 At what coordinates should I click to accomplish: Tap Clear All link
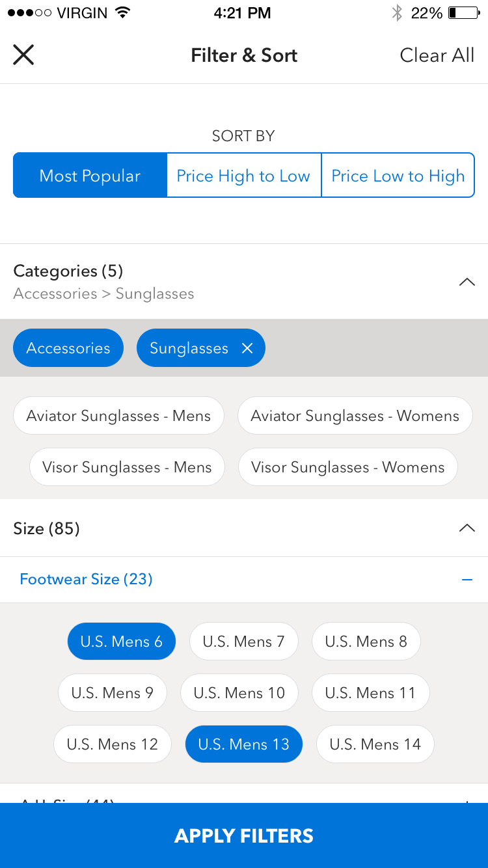pyautogui.click(x=437, y=55)
